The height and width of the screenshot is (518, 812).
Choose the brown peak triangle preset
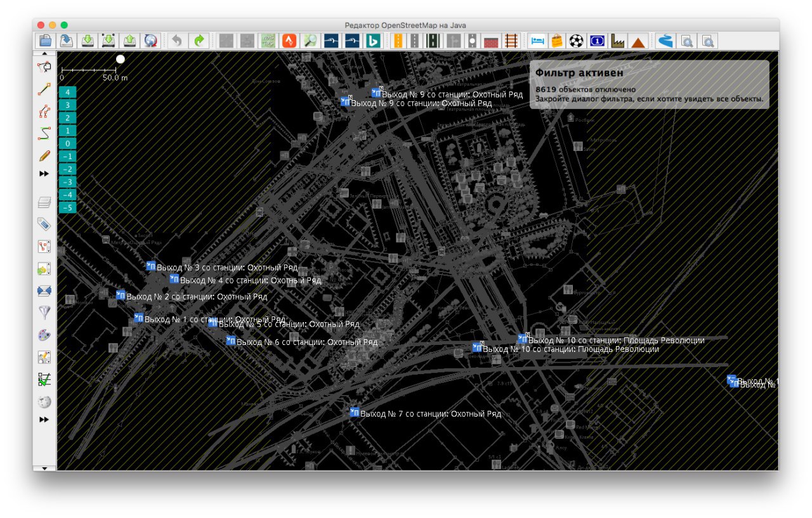click(638, 41)
